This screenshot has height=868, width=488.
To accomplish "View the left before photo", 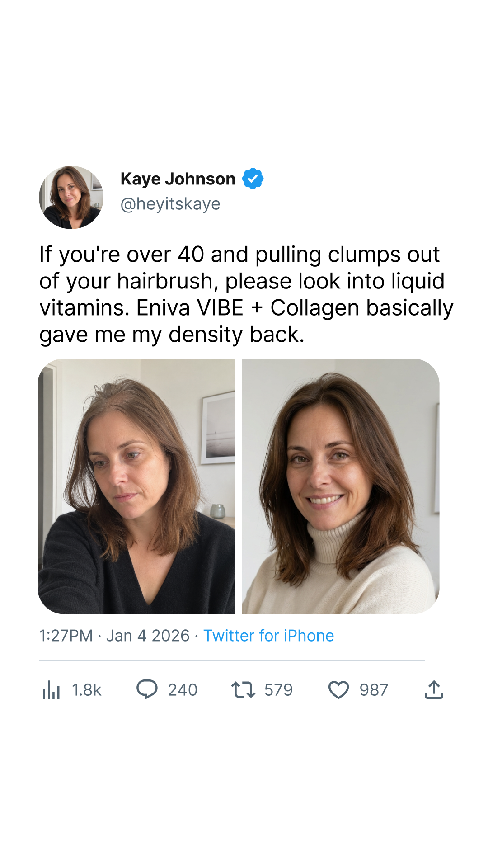I will point(136,486).
